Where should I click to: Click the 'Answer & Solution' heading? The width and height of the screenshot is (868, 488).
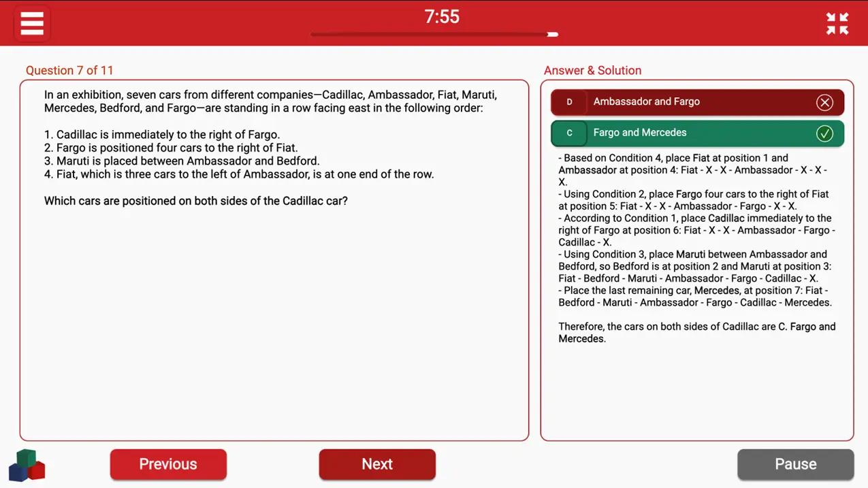coord(592,71)
